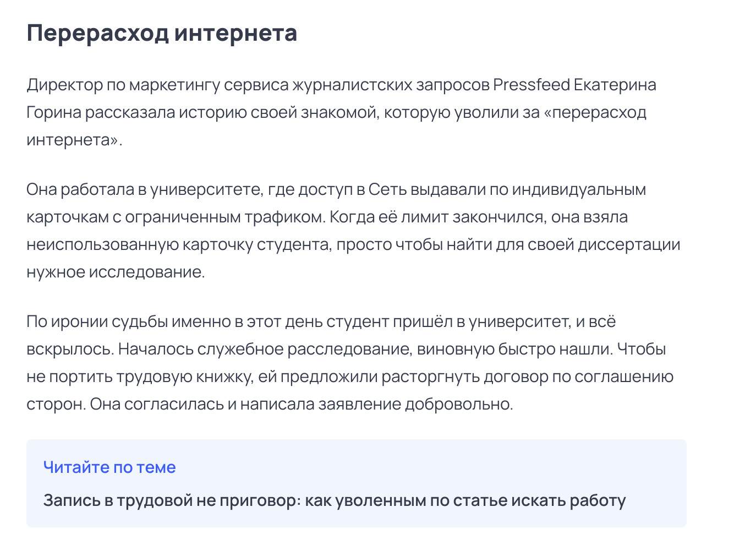Click the surname "Горина" in the text

click(54, 112)
